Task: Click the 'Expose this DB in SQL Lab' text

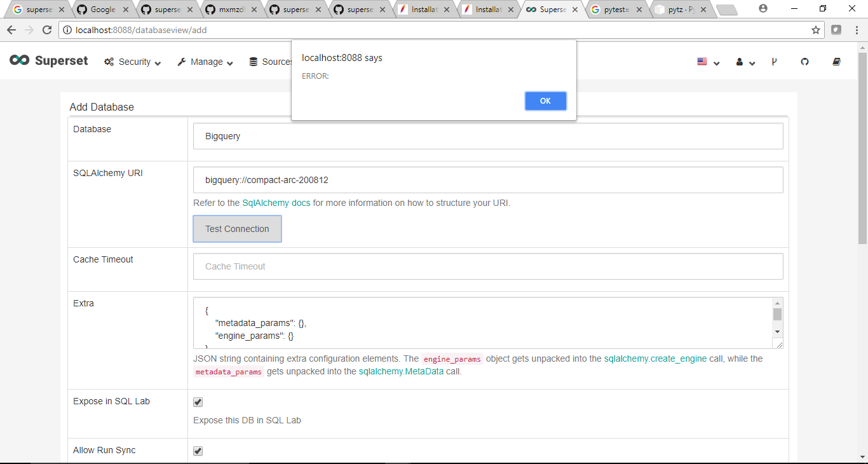Action: click(247, 420)
